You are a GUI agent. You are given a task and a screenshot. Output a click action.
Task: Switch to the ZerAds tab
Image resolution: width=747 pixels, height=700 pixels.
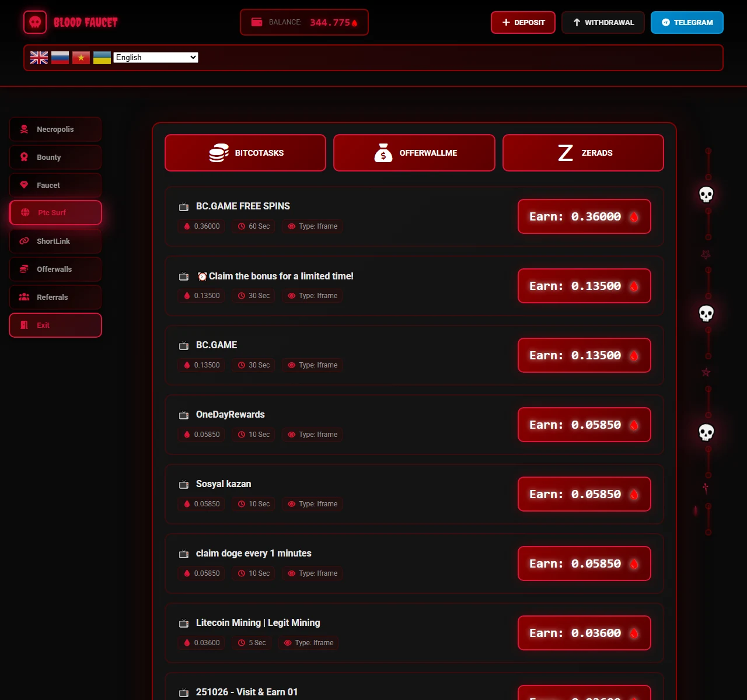pos(583,153)
